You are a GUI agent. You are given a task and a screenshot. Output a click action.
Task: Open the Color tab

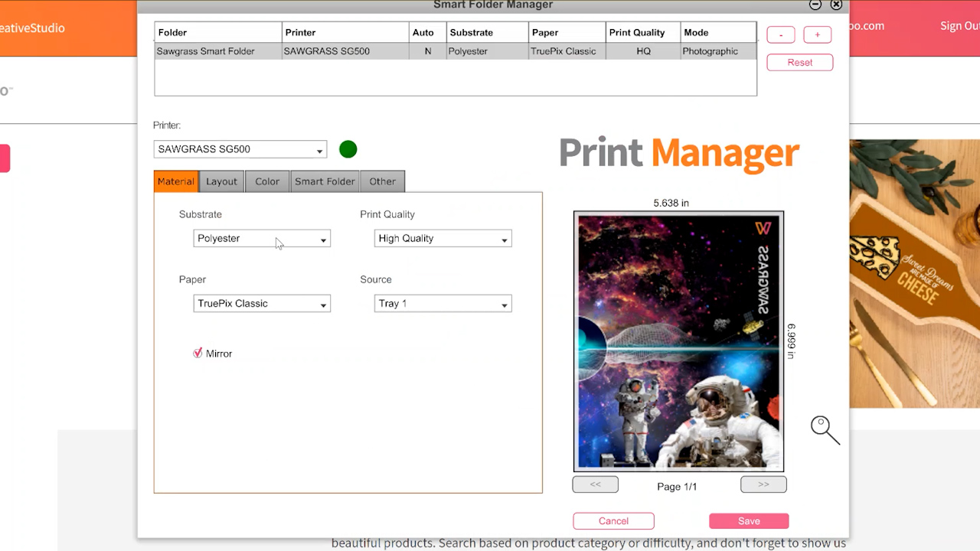267,181
